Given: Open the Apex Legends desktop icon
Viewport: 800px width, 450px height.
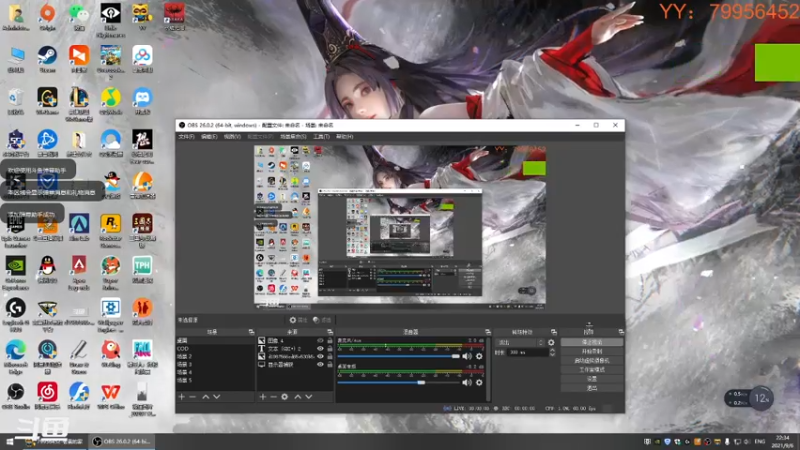Looking at the screenshot, I should tap(79, 273).
